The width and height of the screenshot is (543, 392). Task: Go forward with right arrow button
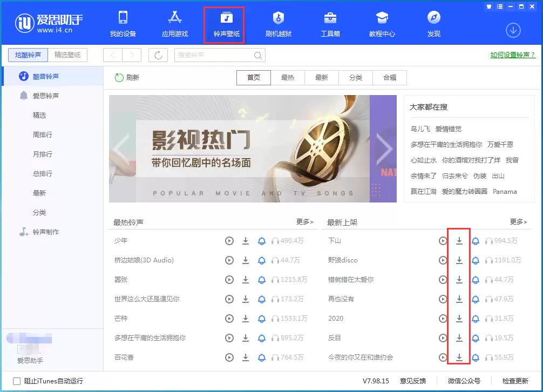[x=132, y=55]
